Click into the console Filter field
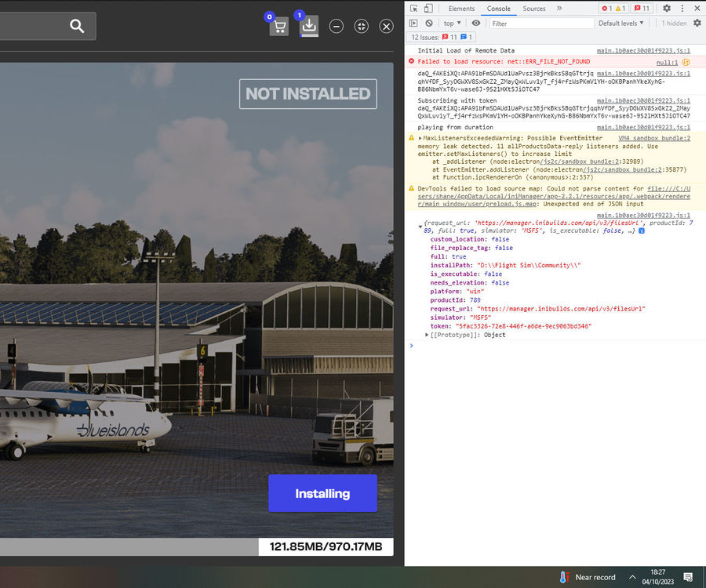The height and width of the screenshot is (588, 706). pos(541,24)
